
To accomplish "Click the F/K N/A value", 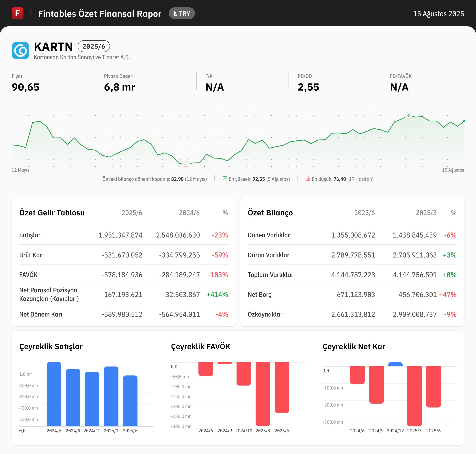I will click(x=215, y=87).
